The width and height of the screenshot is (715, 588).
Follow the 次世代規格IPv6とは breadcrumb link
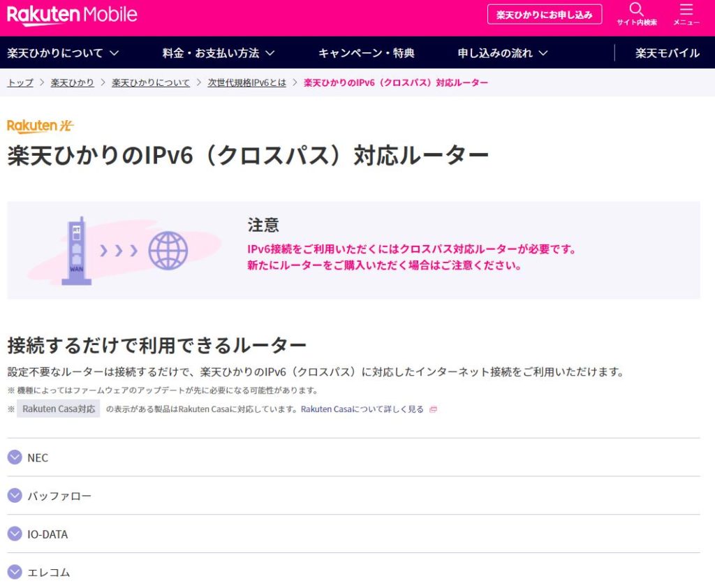(246, 82)
